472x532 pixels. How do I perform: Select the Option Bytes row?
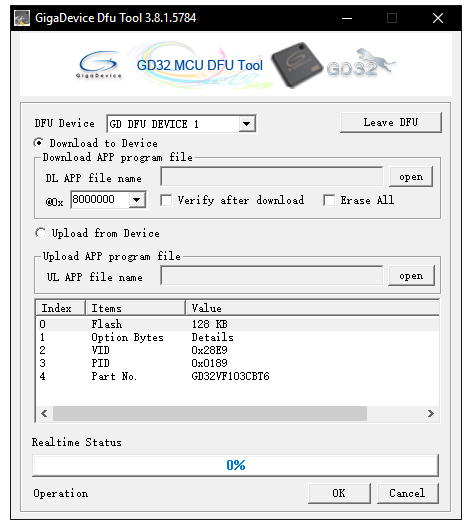[238, 337]
